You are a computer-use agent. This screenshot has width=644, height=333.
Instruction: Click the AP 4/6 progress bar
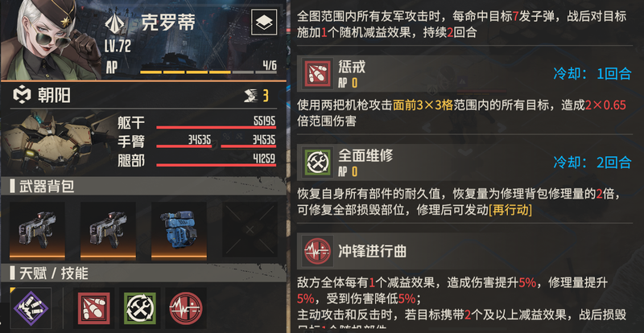(208, 72)
